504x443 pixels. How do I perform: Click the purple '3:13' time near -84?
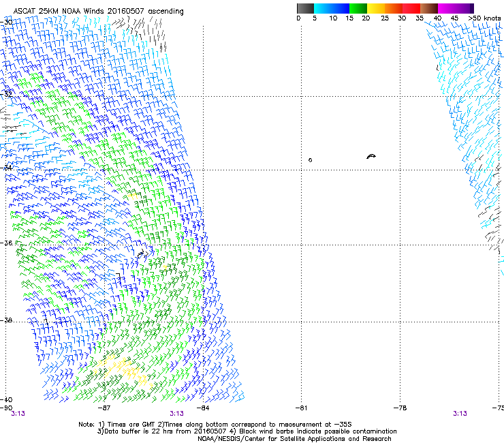pos(177,414)
